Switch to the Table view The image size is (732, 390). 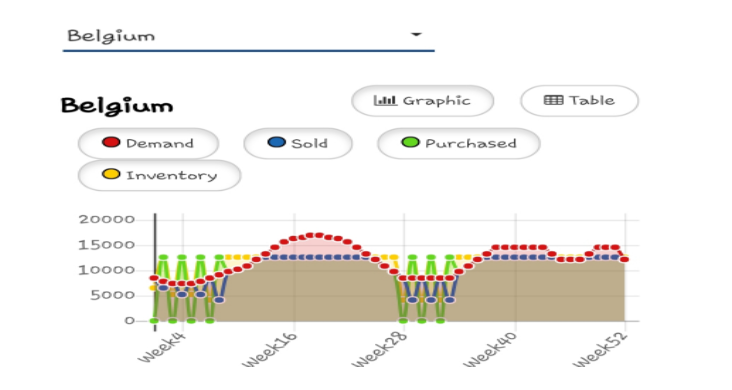(579, 101)
